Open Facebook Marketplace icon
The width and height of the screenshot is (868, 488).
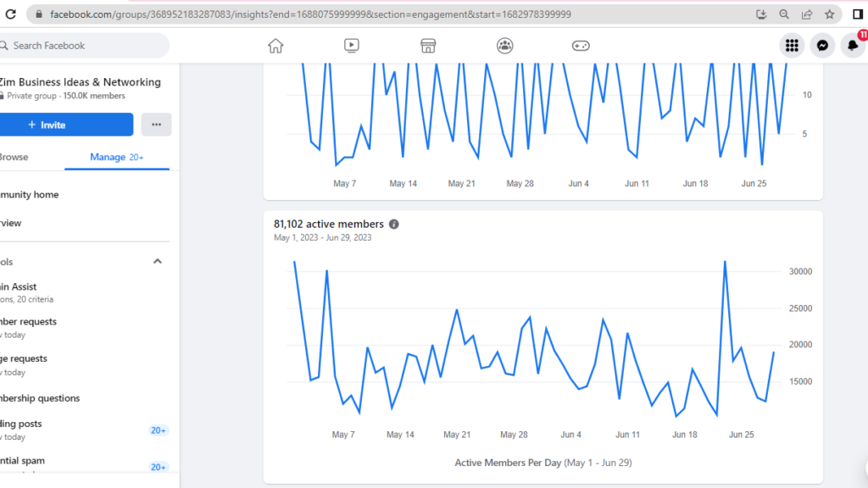pos(428,46)
